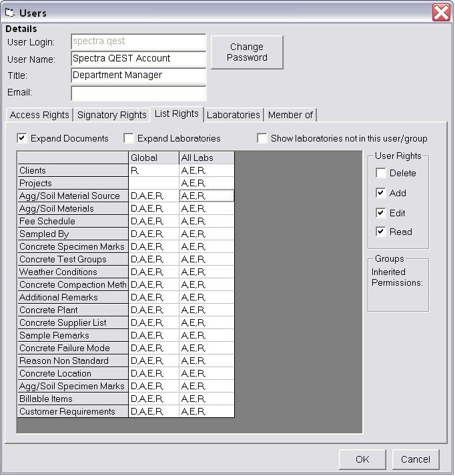455x476 pixels.
Task: Toggle the Read user right checkbox
Action: pyautogui.click(x=380, y=232)
